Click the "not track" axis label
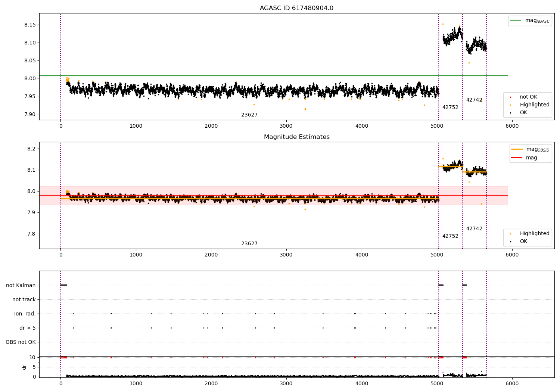The image size is (560, 392). pyautogui.click(x=24, y=300)
